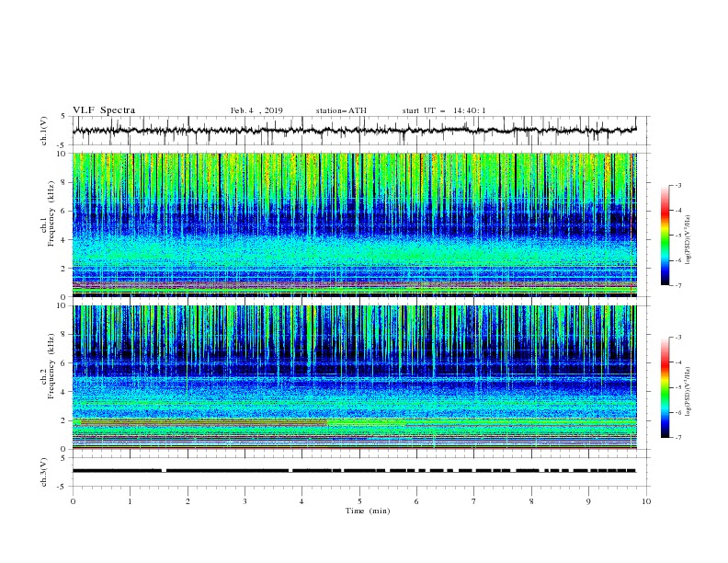This screenshot has width=728, height=563.
Task: Click the "-7" label on ch.1 color bar
Action: pos(678,285)
